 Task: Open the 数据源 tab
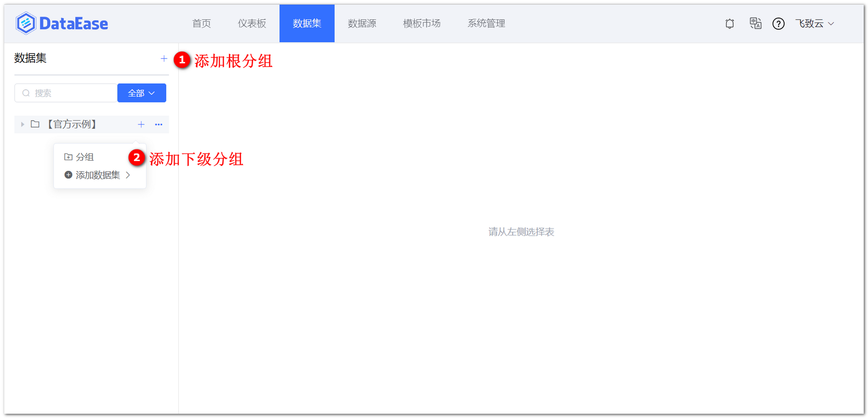point(362,23)
